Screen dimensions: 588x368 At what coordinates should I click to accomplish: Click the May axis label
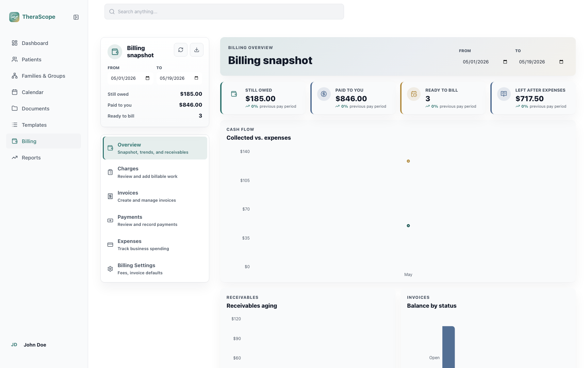pyautogui.click(x=408, y=275)
